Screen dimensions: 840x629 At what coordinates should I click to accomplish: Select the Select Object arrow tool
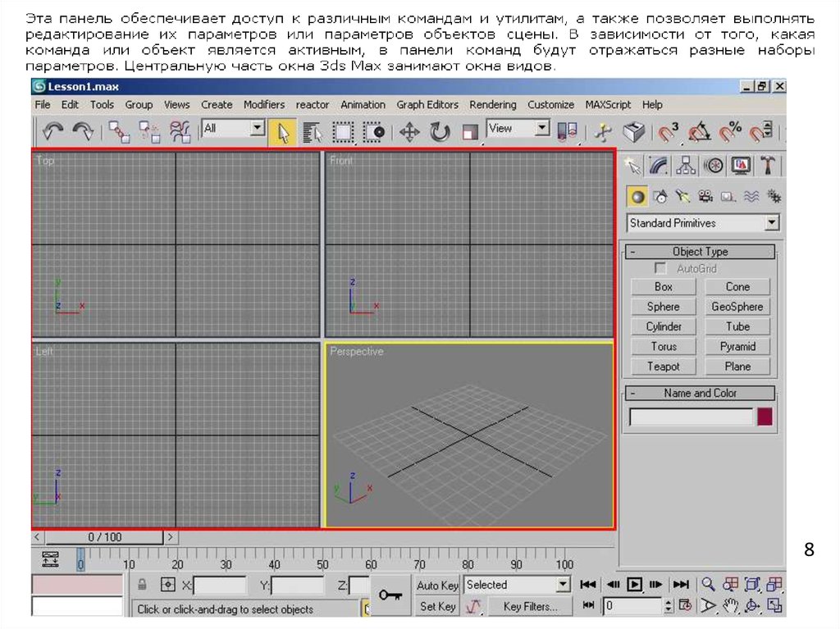[282, 131]
